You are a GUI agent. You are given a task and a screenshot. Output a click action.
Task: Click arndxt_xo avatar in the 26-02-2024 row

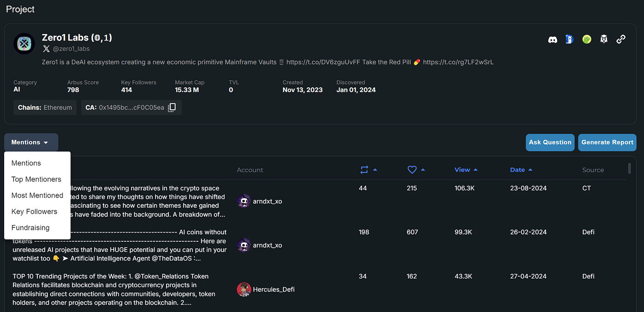click(x=244, y=245)
